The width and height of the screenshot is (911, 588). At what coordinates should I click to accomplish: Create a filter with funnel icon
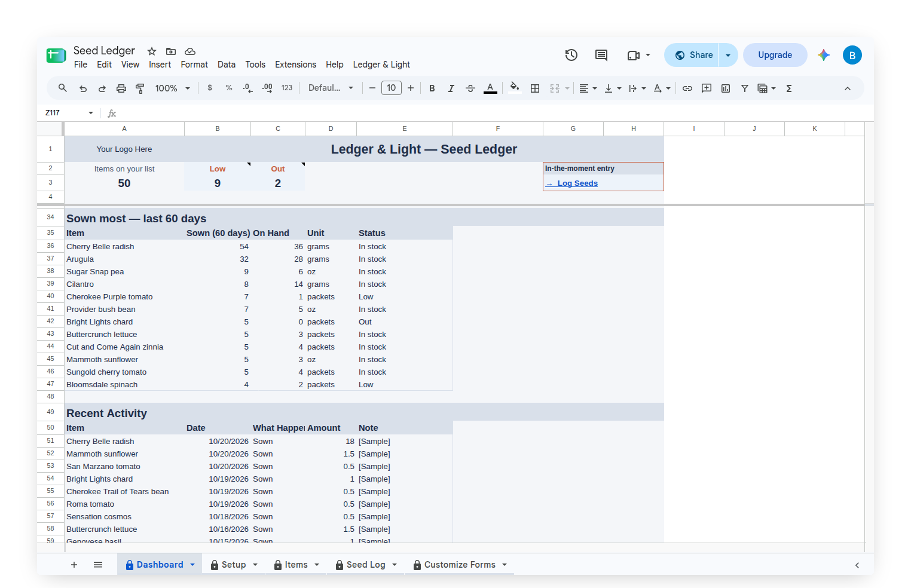tap(745, 88)
